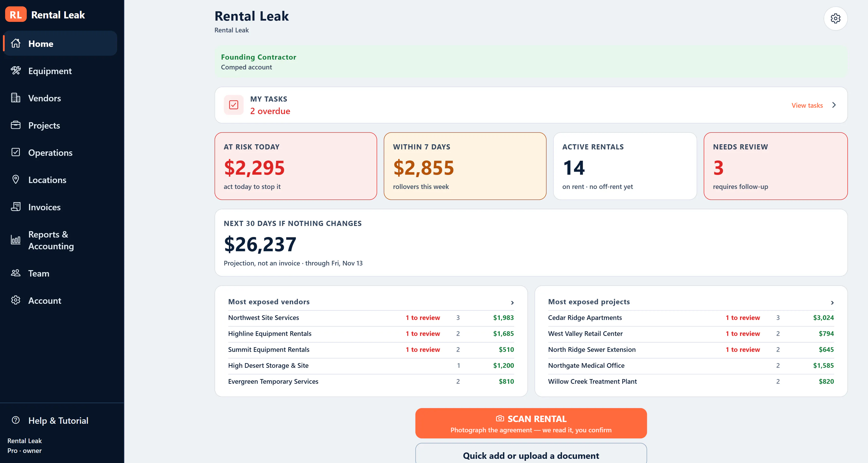Select Reports & Accounting menu item

click(60, 240)
